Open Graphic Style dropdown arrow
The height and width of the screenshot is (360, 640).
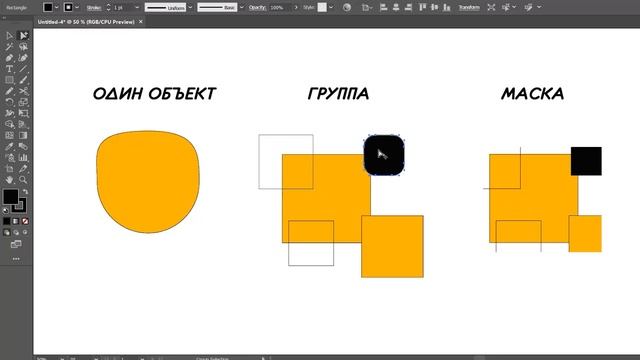331,7
